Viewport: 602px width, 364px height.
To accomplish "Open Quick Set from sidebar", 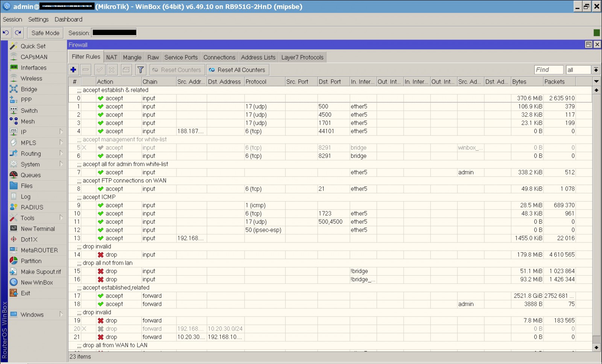I will tap(33, 46).
